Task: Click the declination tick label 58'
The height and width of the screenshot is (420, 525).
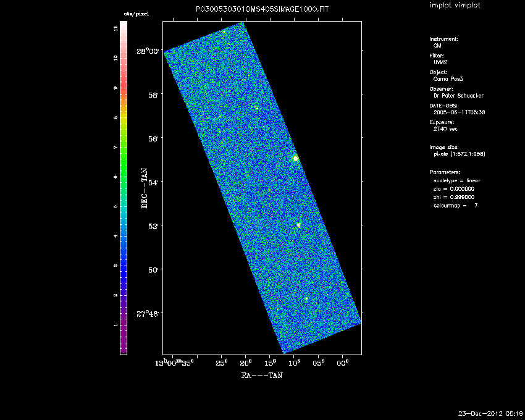Action: click(154, 95)
